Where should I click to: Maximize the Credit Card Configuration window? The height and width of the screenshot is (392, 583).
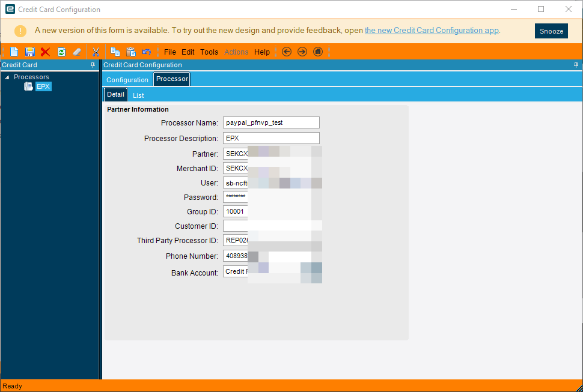click(x=541, y=9)
